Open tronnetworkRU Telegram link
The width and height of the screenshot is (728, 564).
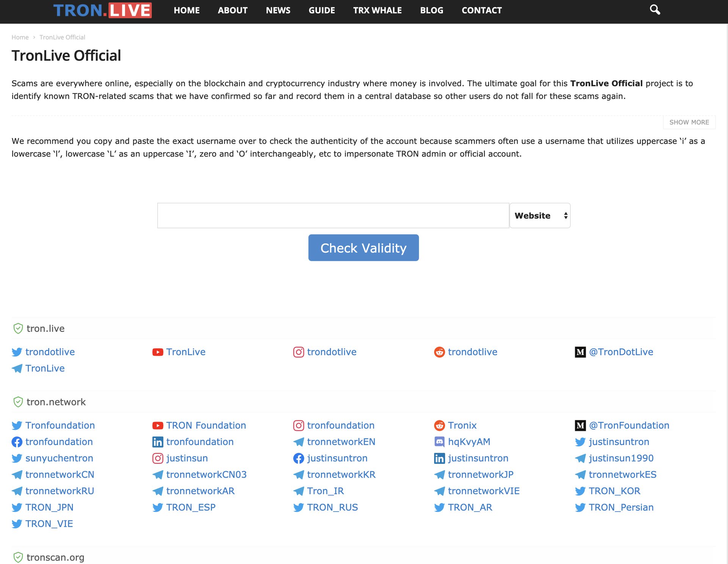[x=60, y=491]
